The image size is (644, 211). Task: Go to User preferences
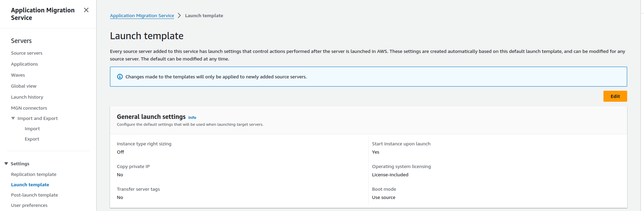29,205
